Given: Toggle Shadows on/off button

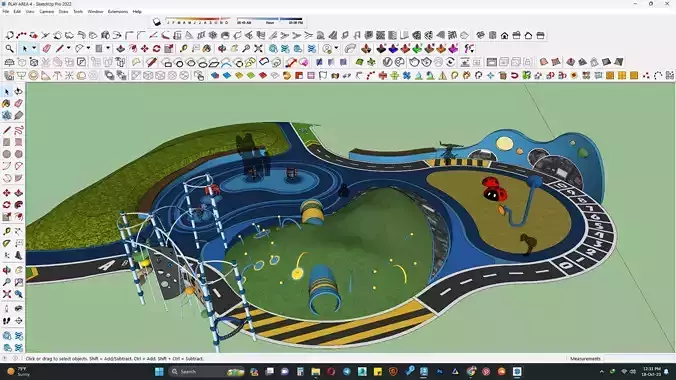Looking at the screenshot, I should pyautogui.click(x=156, y=22).
